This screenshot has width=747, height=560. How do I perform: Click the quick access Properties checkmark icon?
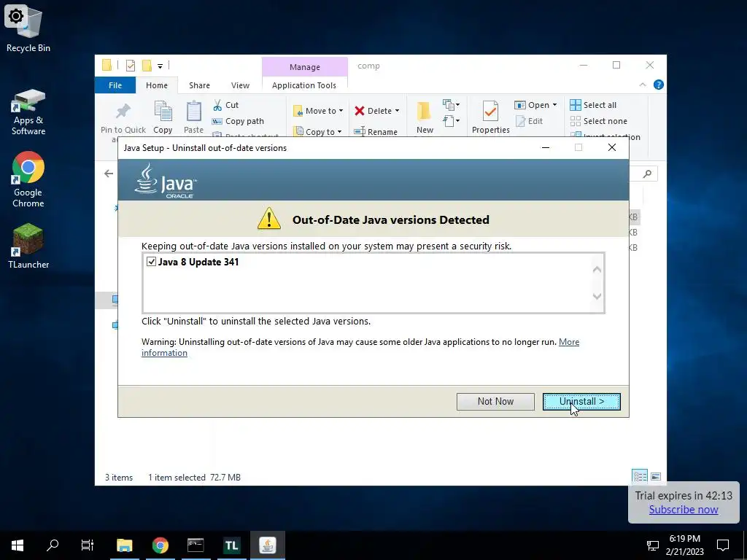130,66
